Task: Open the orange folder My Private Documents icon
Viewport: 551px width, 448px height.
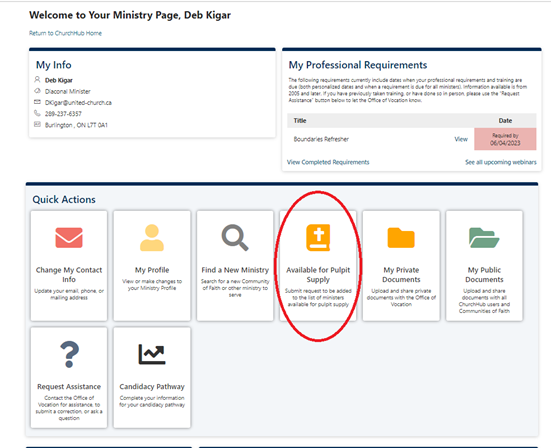Action: (401, 238)
